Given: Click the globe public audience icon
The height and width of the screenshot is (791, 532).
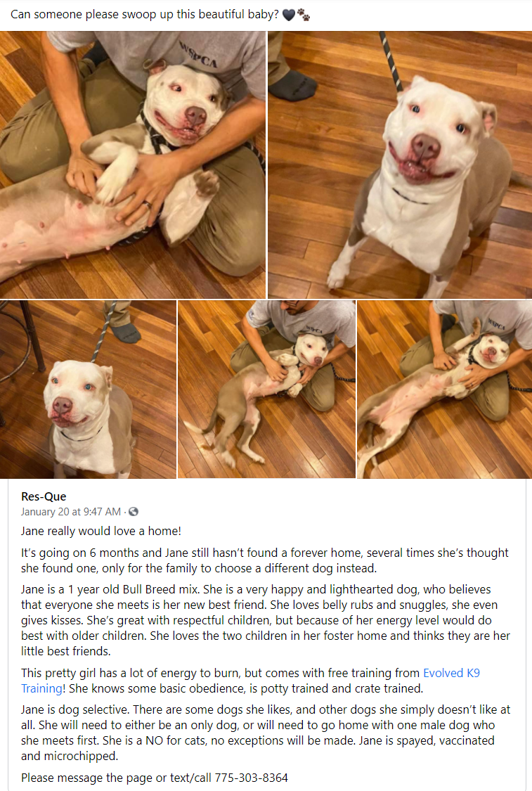Looking at the screenshot, I should 133,512.
